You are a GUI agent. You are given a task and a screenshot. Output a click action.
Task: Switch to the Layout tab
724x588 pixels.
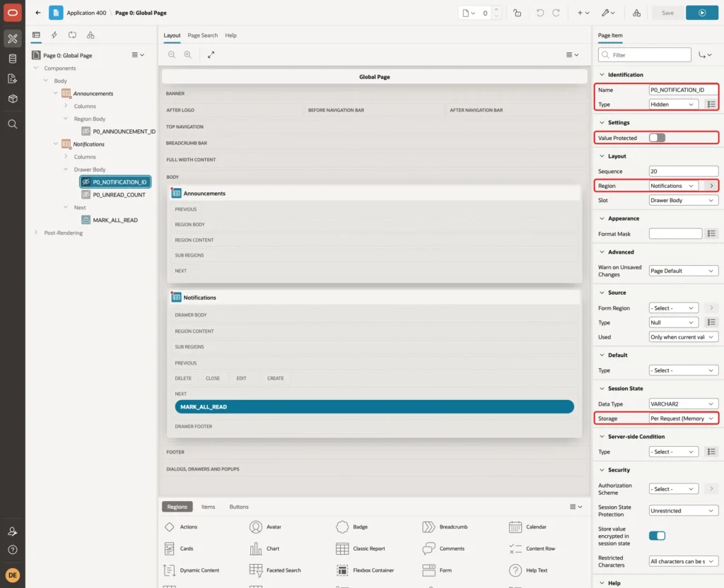pos(172,35)
